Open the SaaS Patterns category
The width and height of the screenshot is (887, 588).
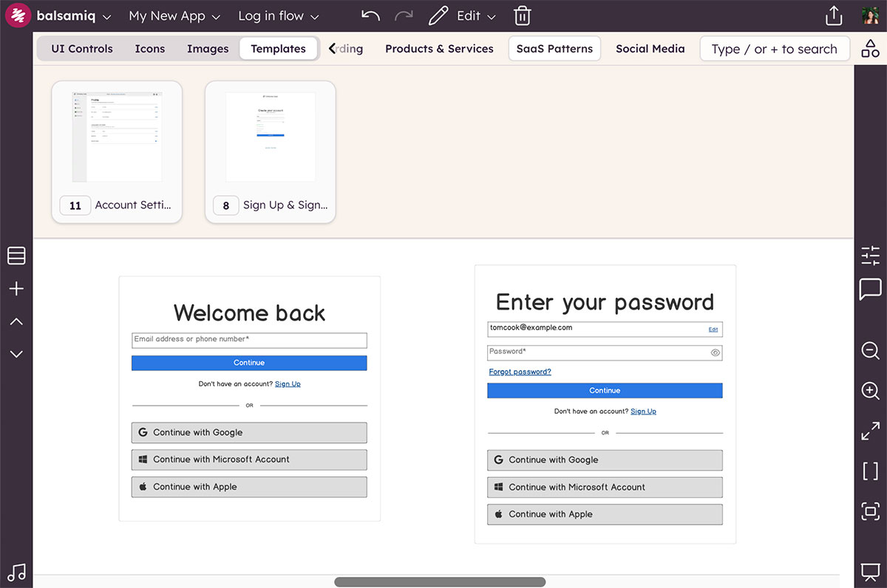click(x=554, y=48)
